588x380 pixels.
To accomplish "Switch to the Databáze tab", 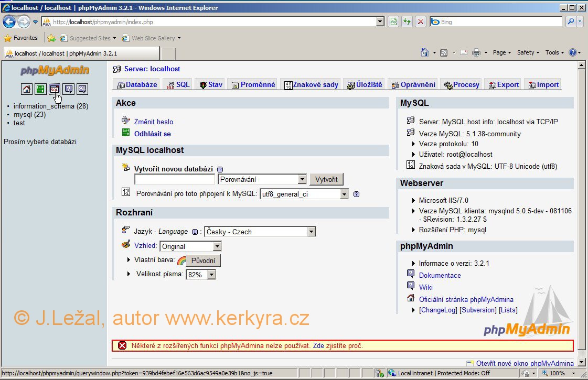I will (137, 84).
